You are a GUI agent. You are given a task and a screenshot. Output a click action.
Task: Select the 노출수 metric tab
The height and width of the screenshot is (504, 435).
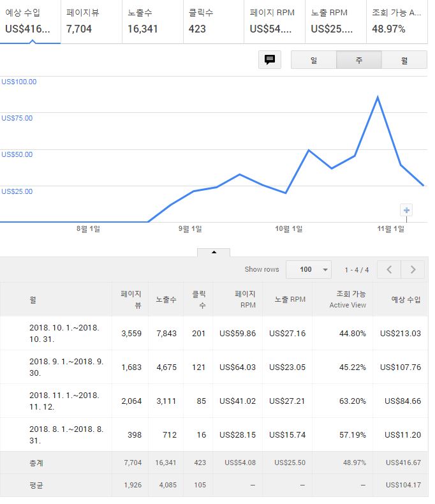coord(152,21)
